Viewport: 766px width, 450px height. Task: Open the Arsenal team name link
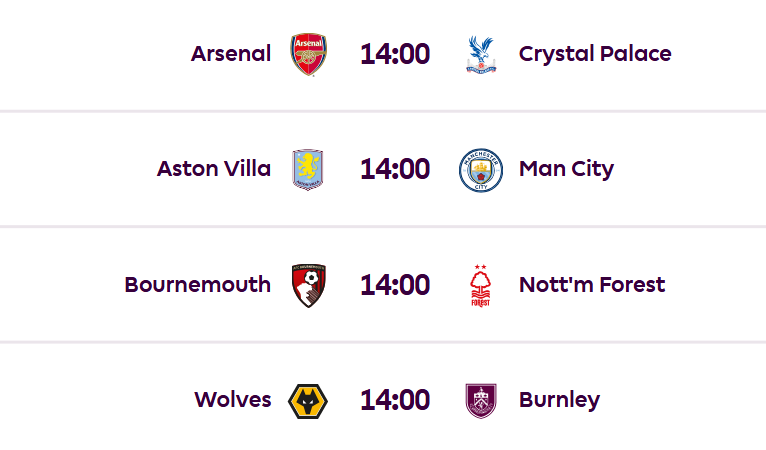pyautogui.click(x=231, y=53)
